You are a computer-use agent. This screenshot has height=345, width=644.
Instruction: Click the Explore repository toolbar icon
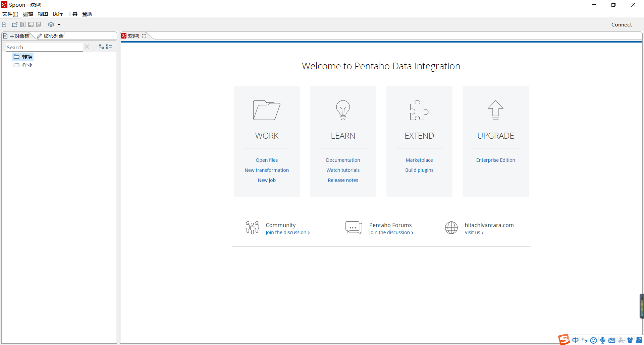tap(23, 24)
